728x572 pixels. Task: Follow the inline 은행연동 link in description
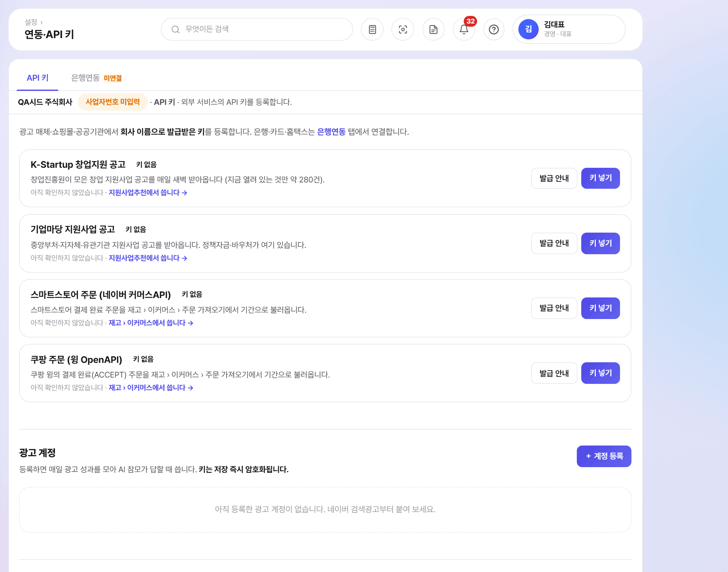[331, 132]
